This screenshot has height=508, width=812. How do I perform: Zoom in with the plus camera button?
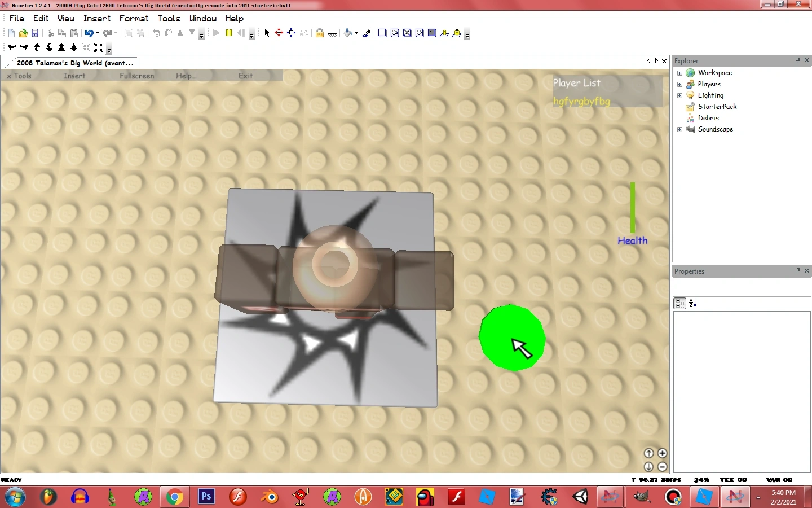663,453
